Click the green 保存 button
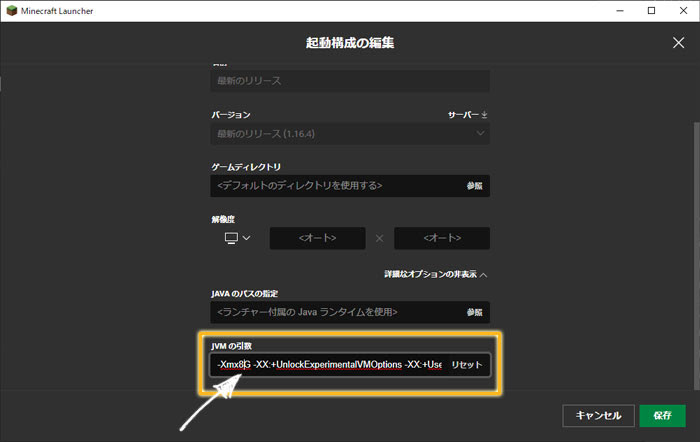 click(x=662, y=416)
